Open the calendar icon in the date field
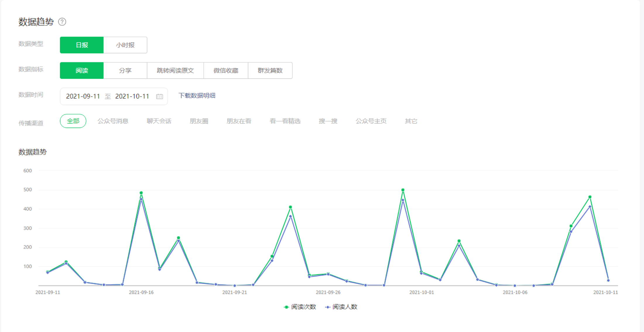Image resolution: width=644 pixels, height=332 pixels. coord(160,96)
